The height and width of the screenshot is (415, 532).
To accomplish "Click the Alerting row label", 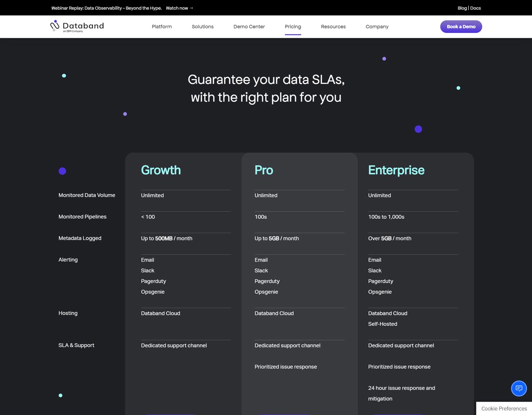I will pyautogui.click(x=68, y=260).
